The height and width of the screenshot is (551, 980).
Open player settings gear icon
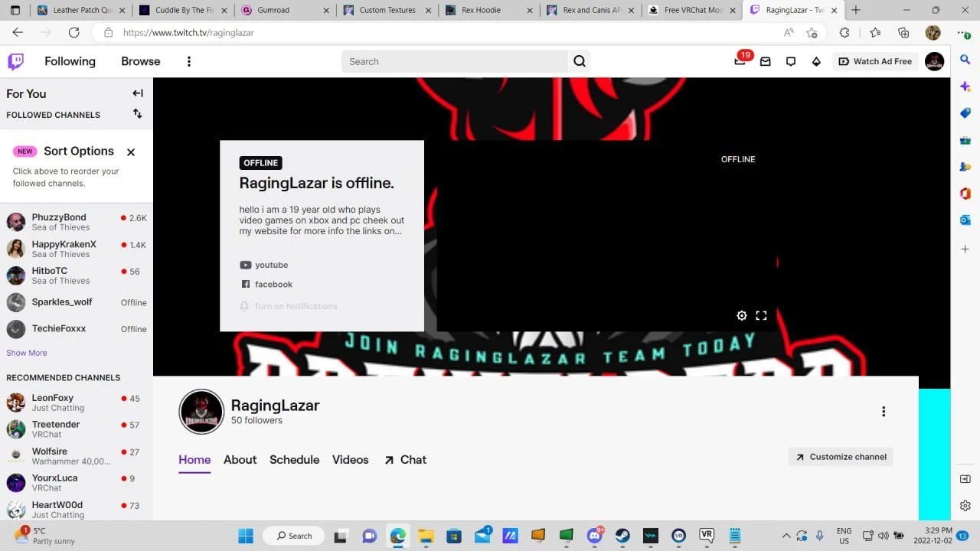pyautogui.click(x=741, y=315)
